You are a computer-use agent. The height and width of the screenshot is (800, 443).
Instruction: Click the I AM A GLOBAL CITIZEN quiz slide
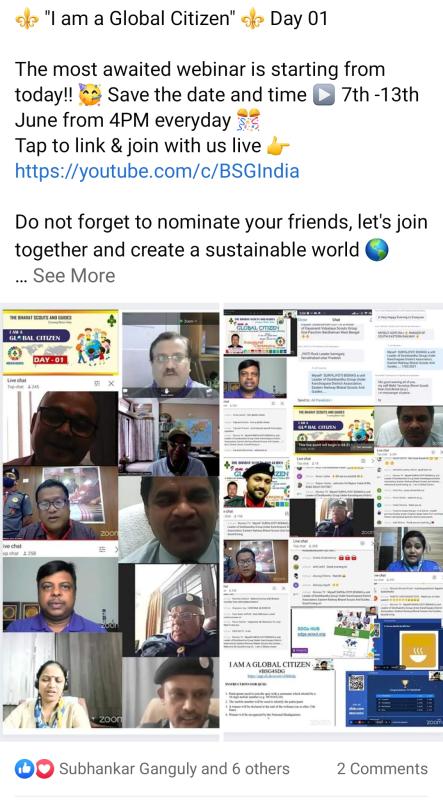279,692
